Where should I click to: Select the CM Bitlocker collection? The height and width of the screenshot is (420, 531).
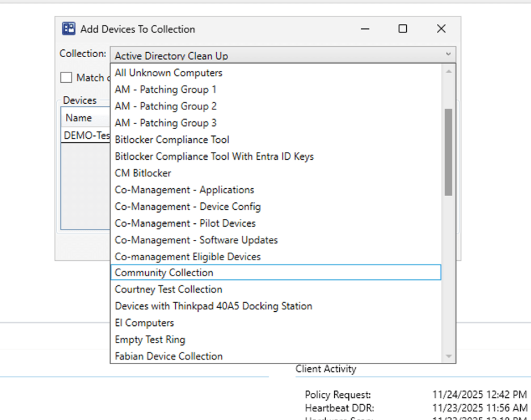(143, 173)
